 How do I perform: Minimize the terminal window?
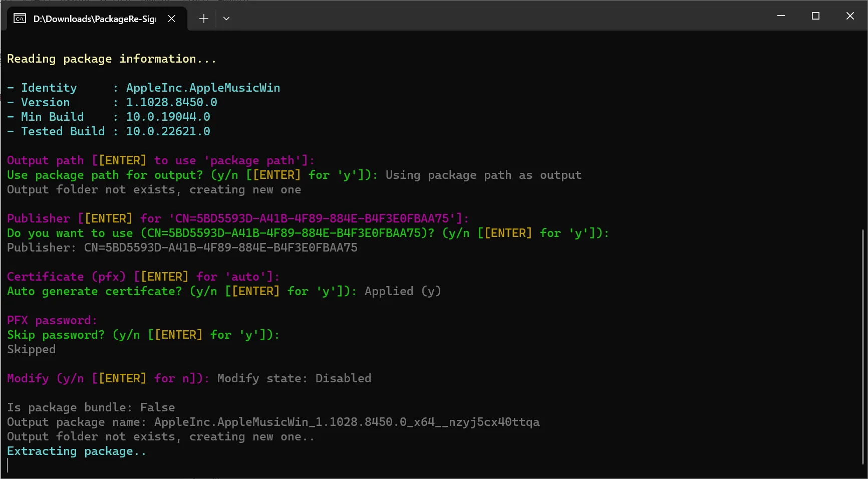tap(781, 16)
